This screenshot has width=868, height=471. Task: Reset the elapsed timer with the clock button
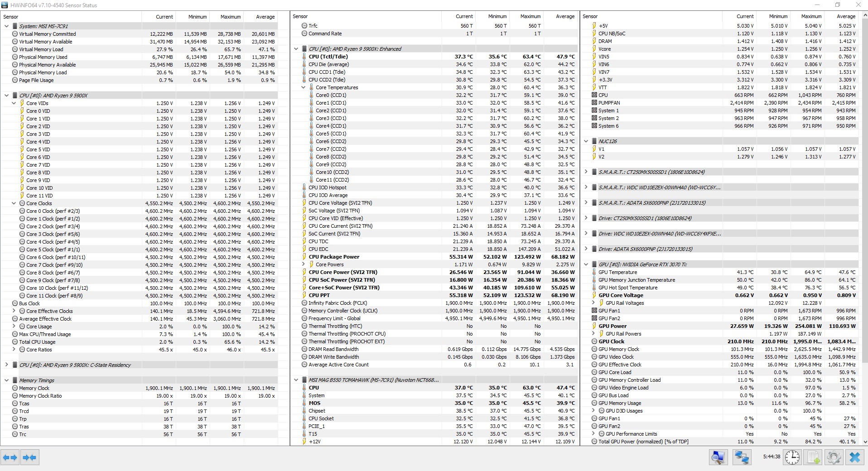coord(792,457)
